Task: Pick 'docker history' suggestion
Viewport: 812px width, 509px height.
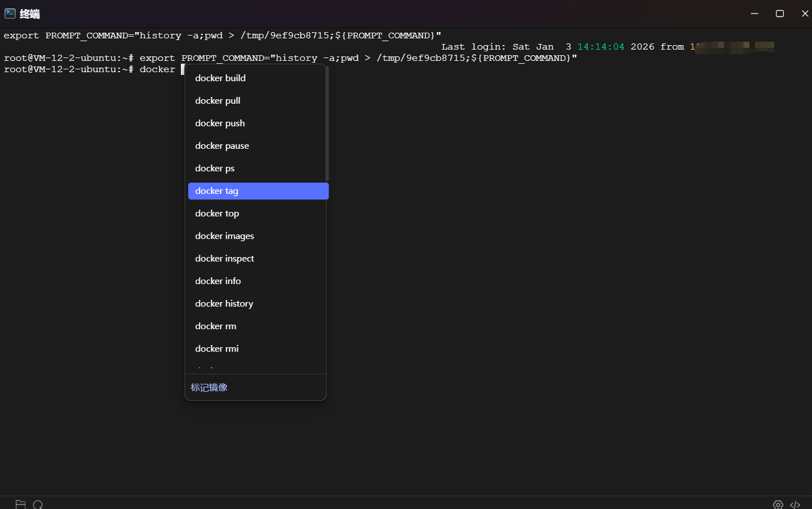Action: [x=257, y=303]
